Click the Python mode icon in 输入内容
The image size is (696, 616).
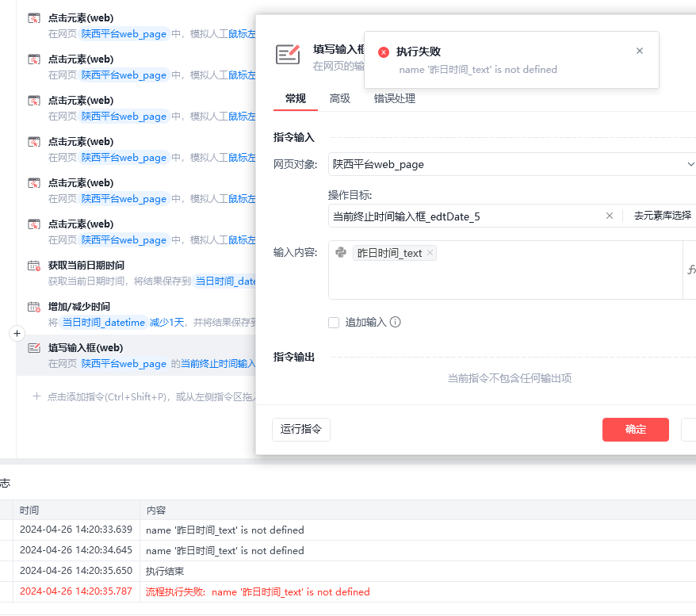pyautogui.click(x=340, y=252)
